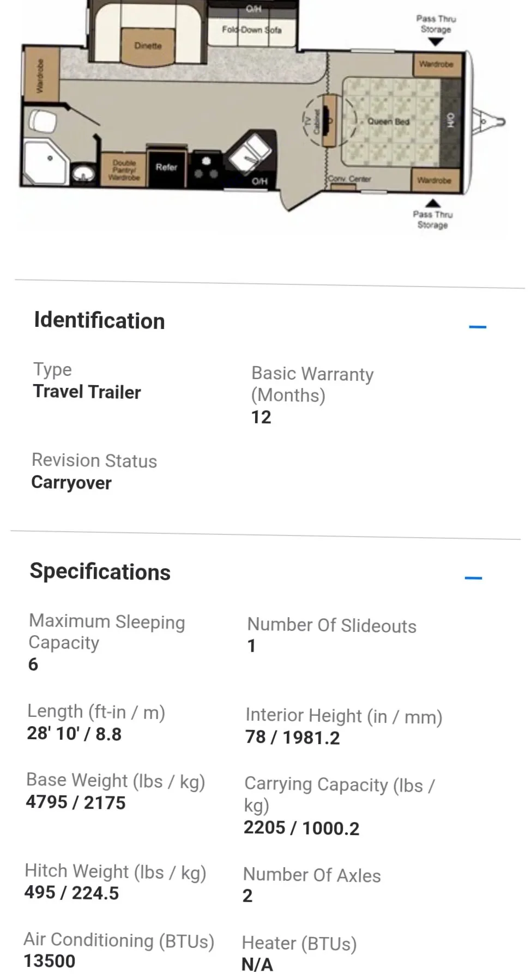Click the top Pass Thru Storage arrow
Image resolution: width=531 pixels, height=980 pixels.
click(436, 42)
